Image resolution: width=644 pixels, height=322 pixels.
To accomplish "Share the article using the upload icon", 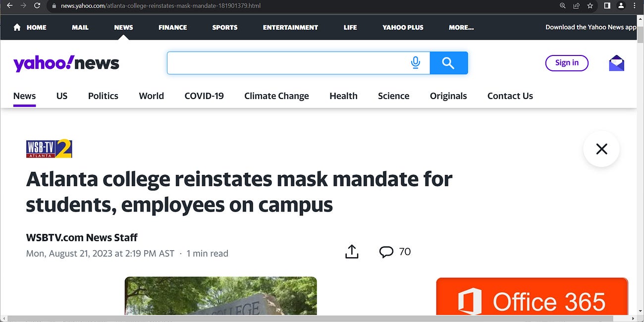I will coord(352,251).
